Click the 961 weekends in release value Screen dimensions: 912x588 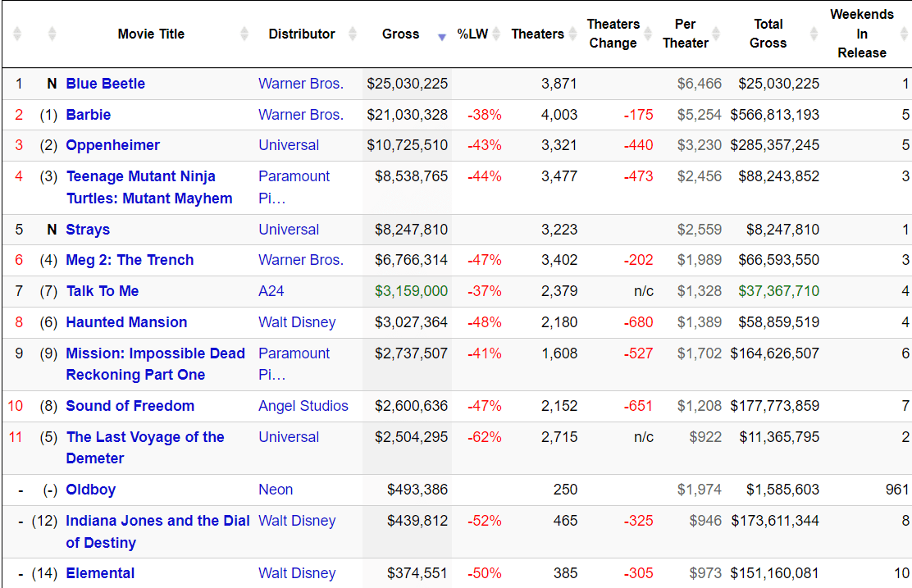pyautogui.click(x=897, y=490)
